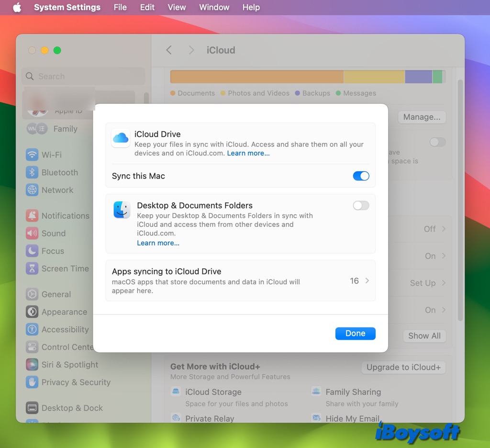Viewport: 490px width, 448px height.
Task: Open the View menu
Action: [x=177, y=7]
